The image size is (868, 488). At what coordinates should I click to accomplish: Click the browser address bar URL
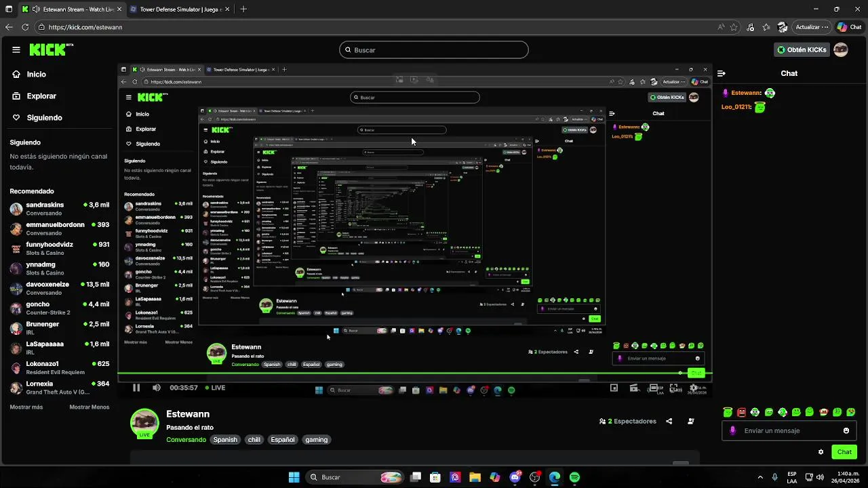tap(85, 27)
